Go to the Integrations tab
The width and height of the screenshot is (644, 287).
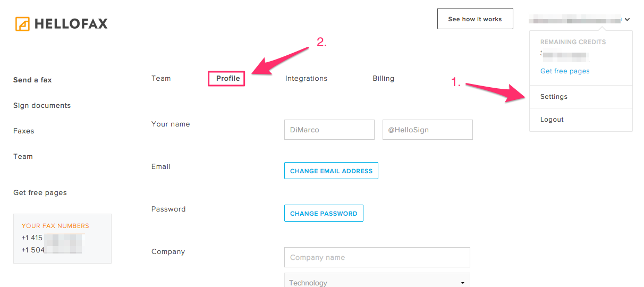click(306, 79)
